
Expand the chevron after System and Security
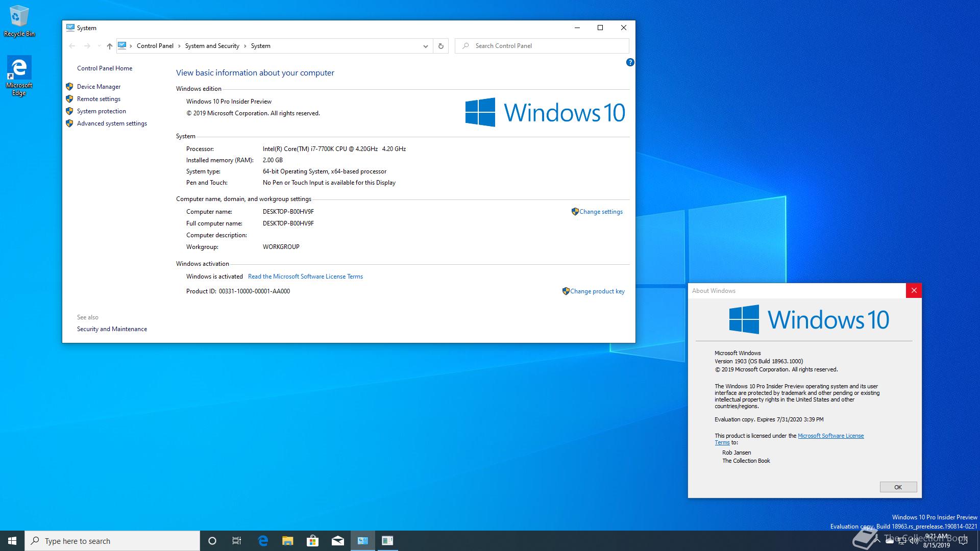pyautogui.click(x=245, y=46)
